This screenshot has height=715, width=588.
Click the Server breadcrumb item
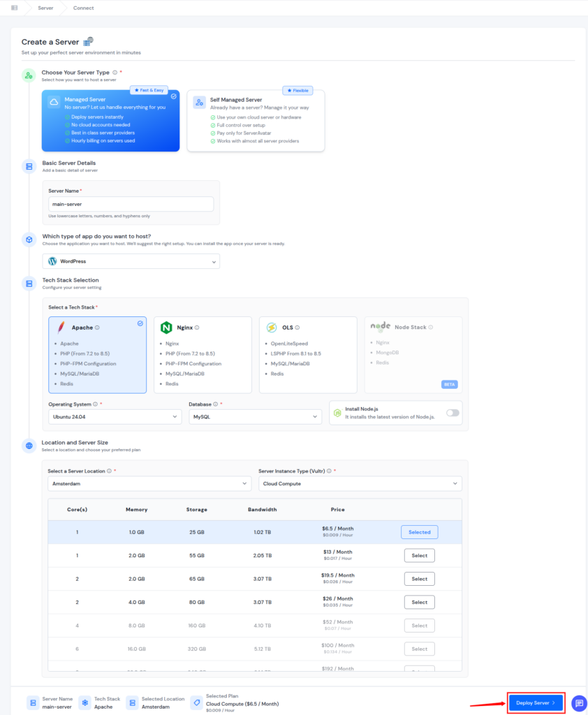45,8
